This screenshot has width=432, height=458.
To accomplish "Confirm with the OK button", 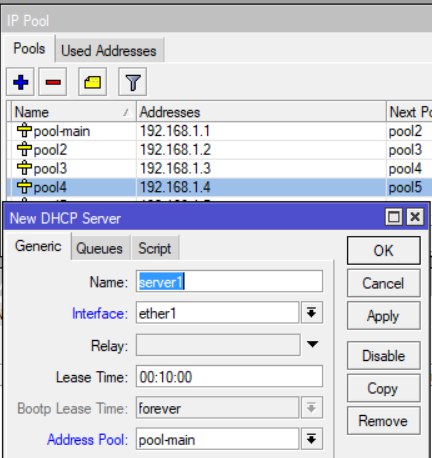I will click(x=383, y=251).
